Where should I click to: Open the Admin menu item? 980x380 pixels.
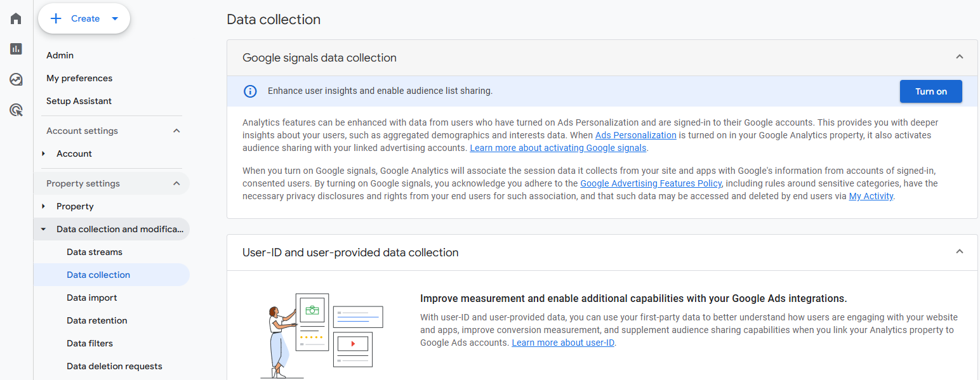(60, 55)
